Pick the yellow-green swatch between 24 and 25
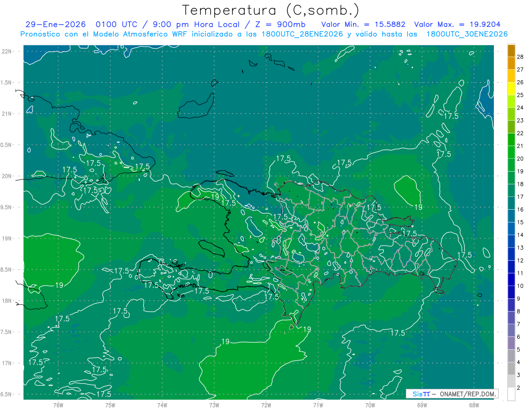Screen dimensions: 532x411 (x=512, y=102)
